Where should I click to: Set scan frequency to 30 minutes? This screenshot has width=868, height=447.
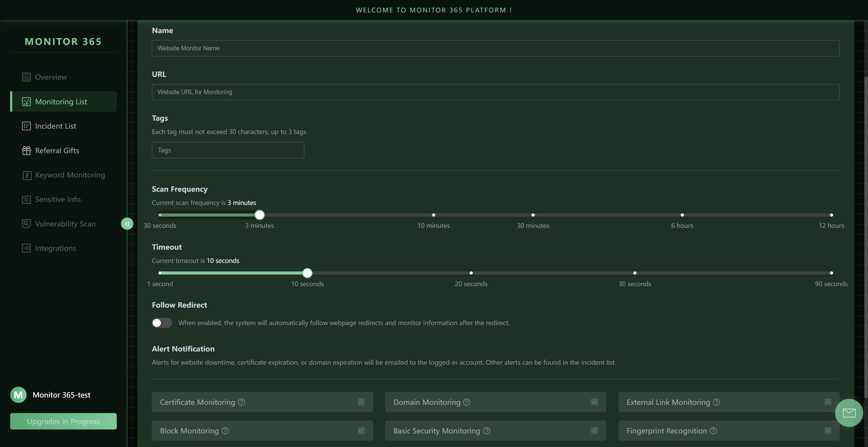(x=533, y=215)
